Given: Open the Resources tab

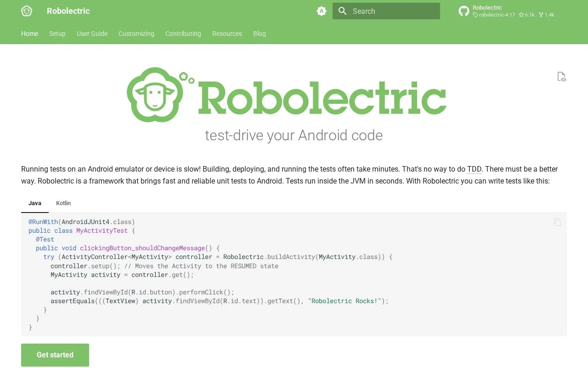Looking at the screenshot, I should point(227,34).
